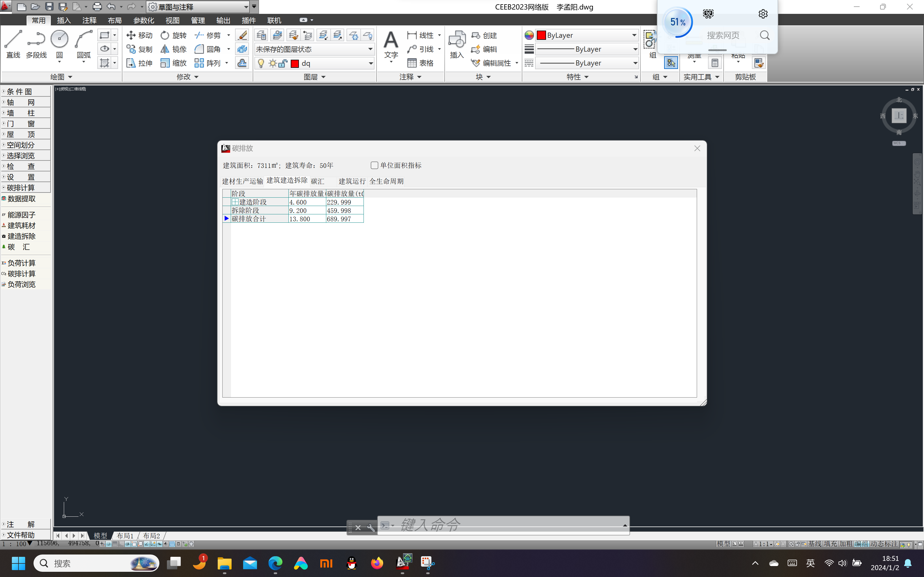Open the 注释 ribbon tab
The height and width of the screenshot is (577, 924).
tap(89, 20)
